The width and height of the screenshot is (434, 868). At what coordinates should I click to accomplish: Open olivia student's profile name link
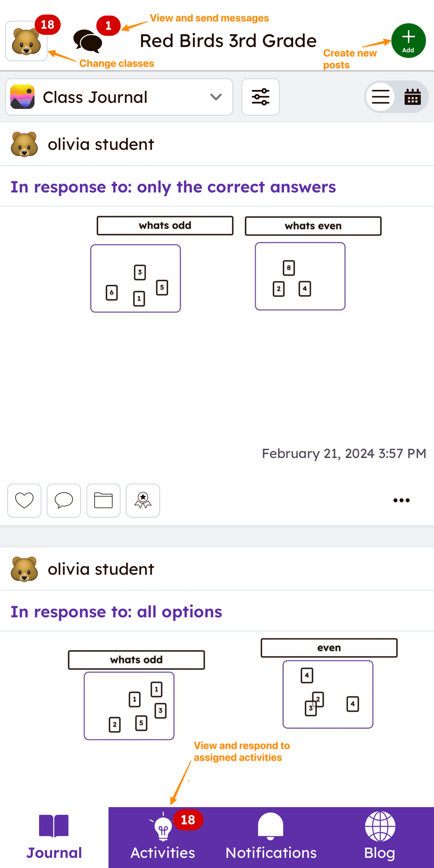pos(101,144)
